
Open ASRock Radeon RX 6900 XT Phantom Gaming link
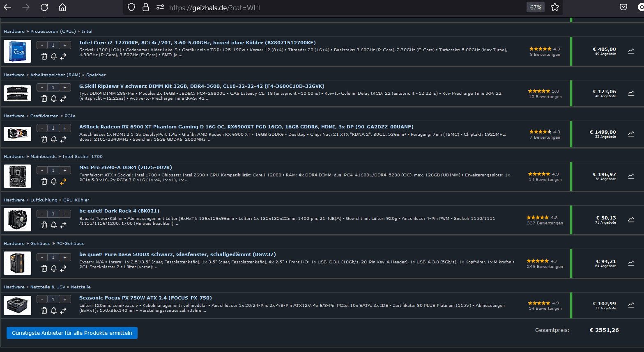(x=246, y=127)
